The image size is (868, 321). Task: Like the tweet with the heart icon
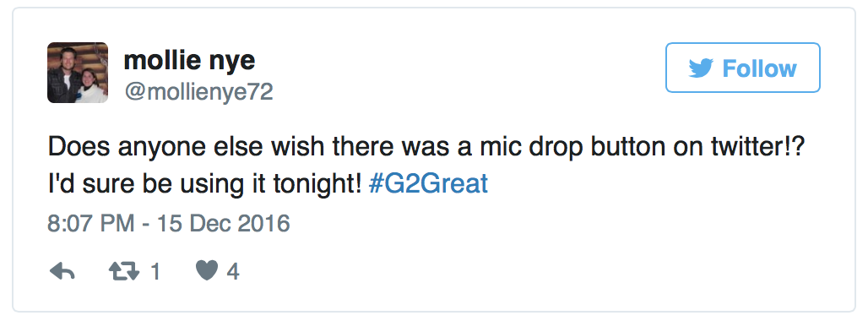[x=207, y=271]
